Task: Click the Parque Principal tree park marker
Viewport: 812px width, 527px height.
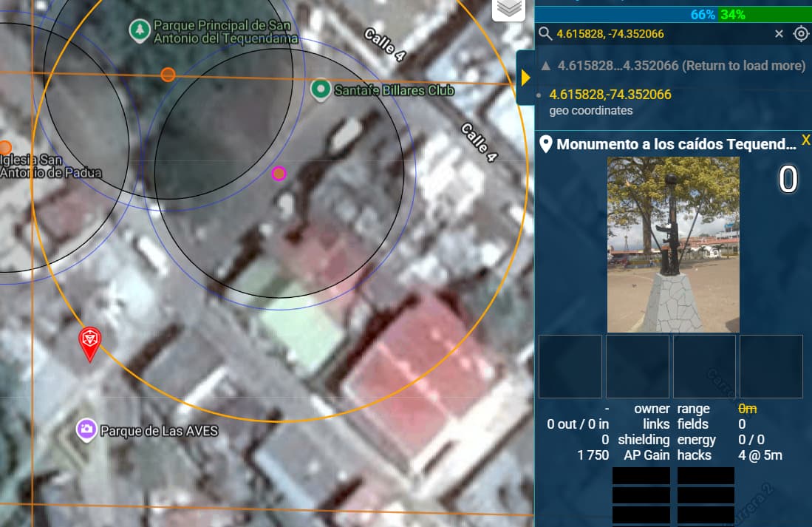Action: (140, 30)
